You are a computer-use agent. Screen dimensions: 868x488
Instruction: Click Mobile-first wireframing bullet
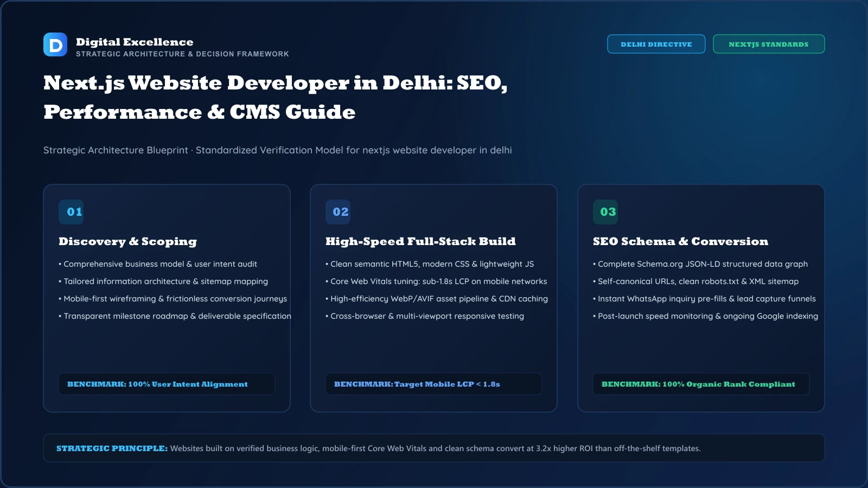pos(173,299)
